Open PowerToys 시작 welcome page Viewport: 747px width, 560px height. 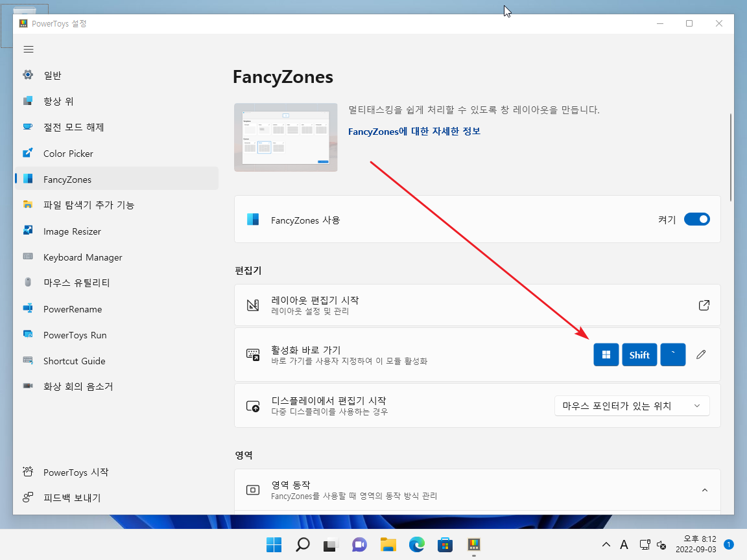pyautogui.click(x=117, y=472)
